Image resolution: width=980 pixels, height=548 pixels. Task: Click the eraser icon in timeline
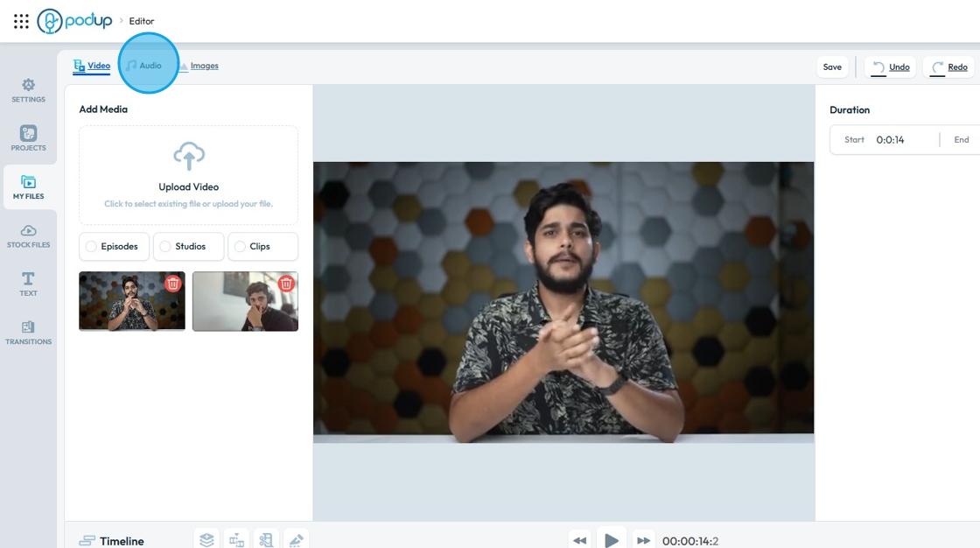[x=296, y=539]
